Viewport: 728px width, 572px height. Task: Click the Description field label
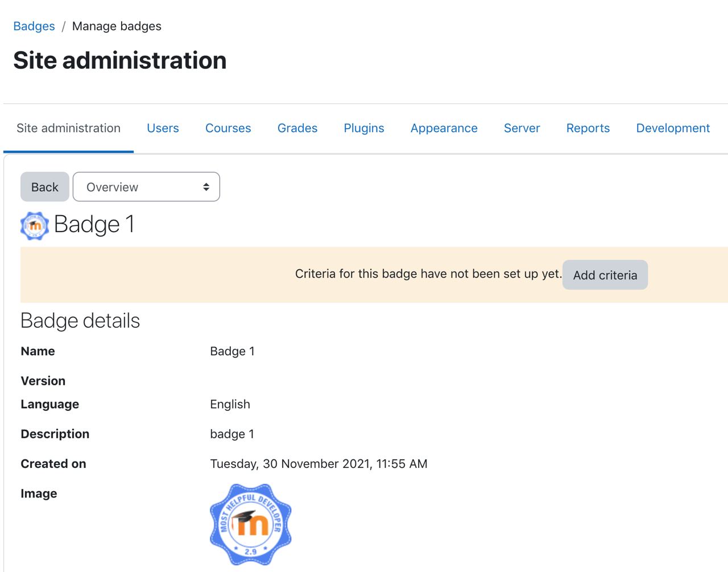point(55,434)
